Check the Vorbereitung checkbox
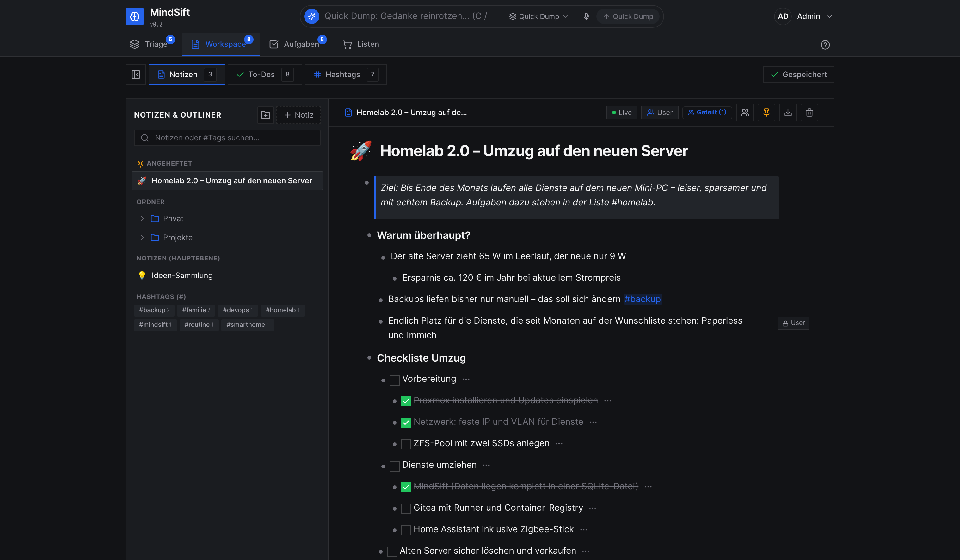This screenshot has height=560, width=960. (394, 380)
